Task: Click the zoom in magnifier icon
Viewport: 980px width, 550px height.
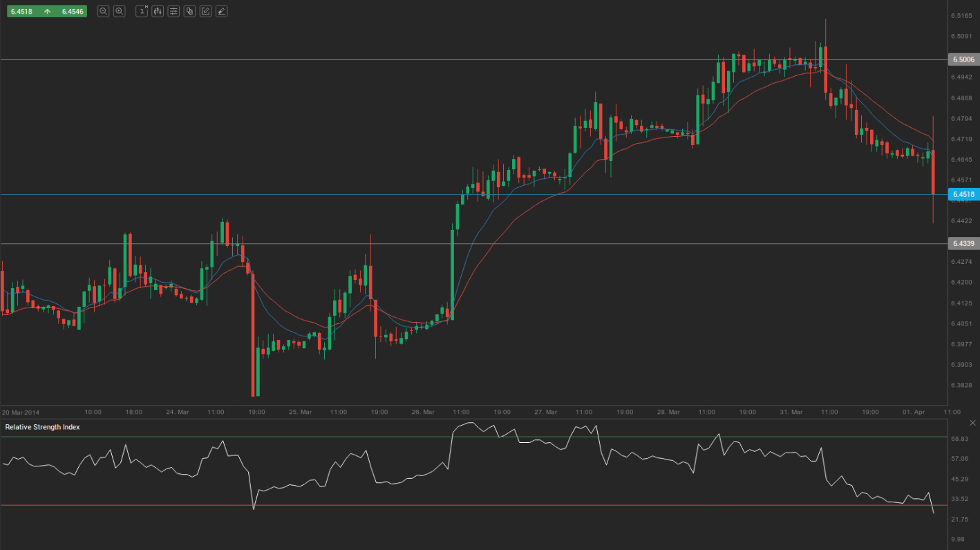Action: click(x=120, y=11)
